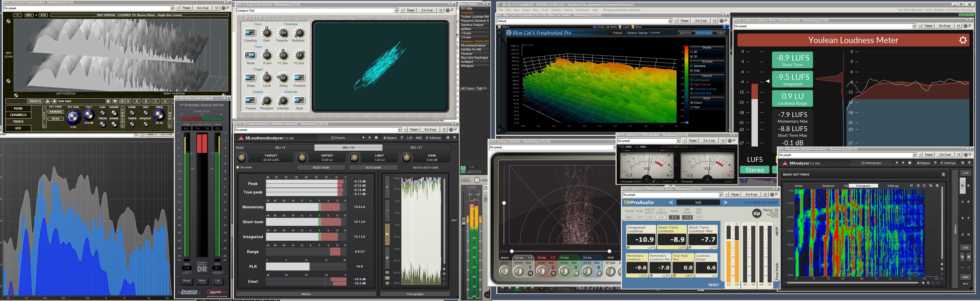Click Load in Blue Cat's FreqAnalyst toolbar
This screenshot has width=980, height=301.
624,27
